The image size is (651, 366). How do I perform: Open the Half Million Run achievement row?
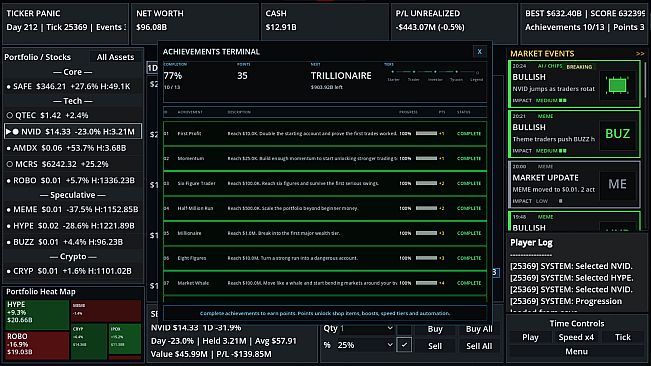point(325,208)
